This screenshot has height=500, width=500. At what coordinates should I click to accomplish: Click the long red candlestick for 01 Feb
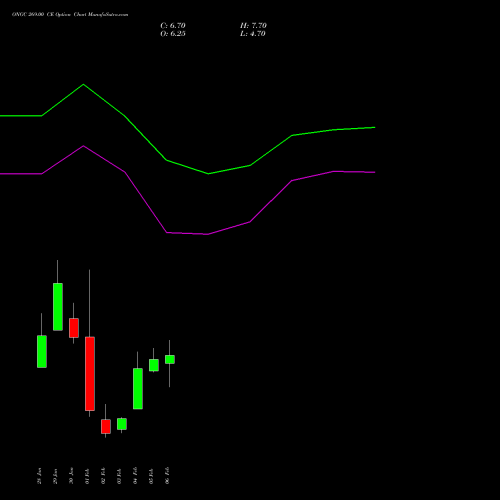click(x=90, y=374)
